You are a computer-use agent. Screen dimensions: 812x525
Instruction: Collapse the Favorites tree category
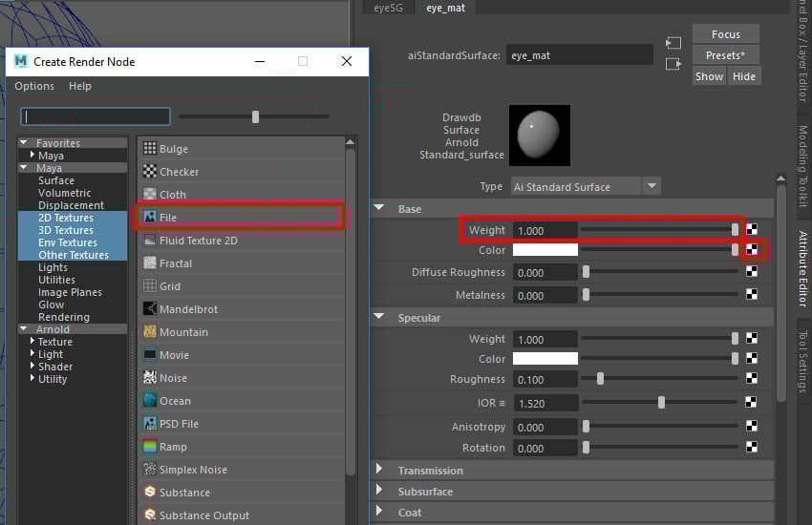24,142
